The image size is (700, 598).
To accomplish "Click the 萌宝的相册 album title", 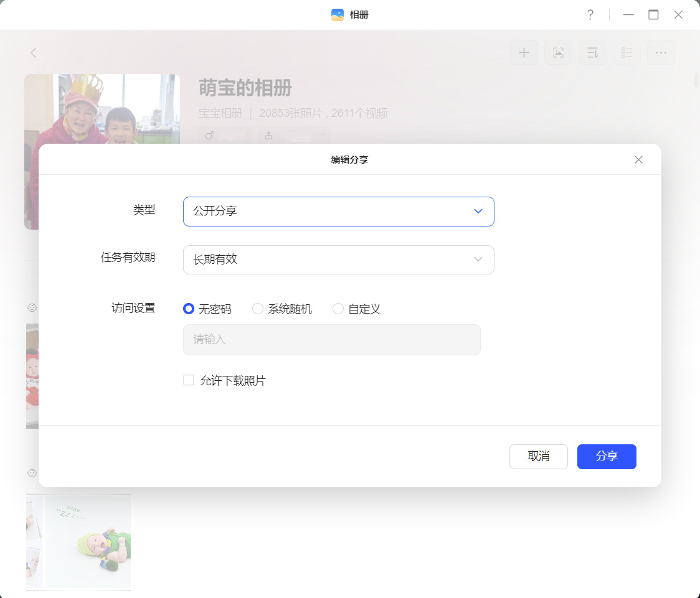I will click(x=245, y=88).
